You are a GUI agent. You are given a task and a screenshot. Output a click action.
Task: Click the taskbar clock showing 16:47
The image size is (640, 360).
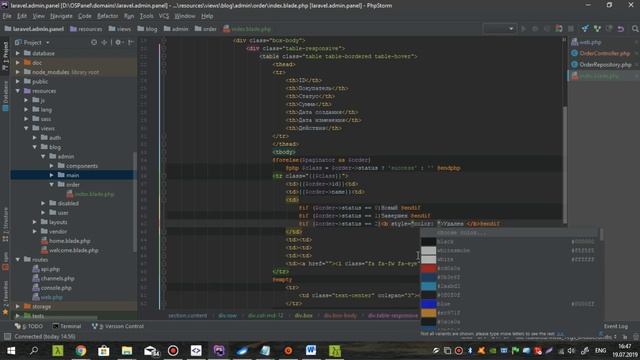(624, 346)
